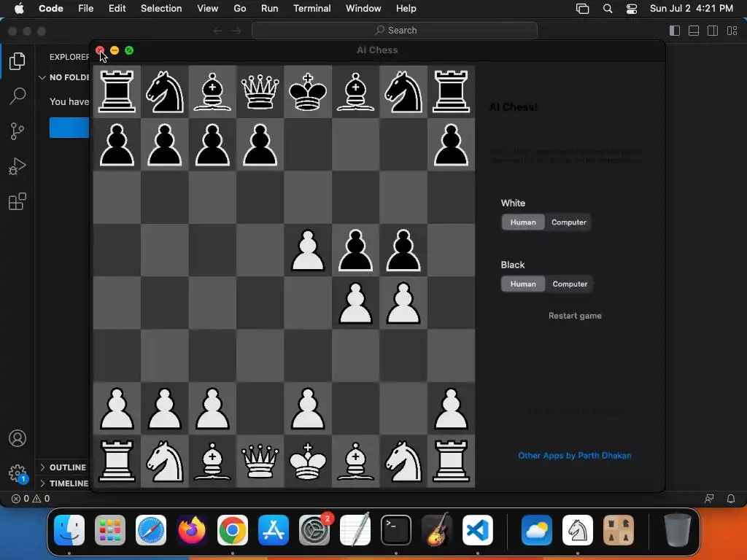Open the Apple menu
Viewport: 747px width, 560px height.
19,9
